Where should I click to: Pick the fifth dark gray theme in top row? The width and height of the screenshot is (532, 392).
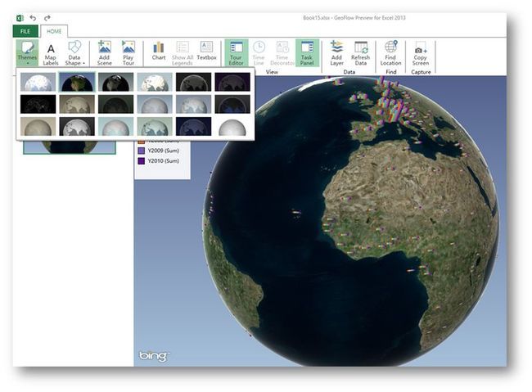[193, 82]
